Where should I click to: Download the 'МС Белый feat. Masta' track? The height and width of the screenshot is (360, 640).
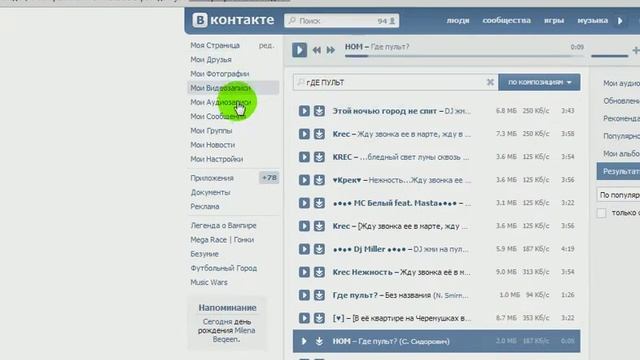pyautogui.click(x=319, y=203)
